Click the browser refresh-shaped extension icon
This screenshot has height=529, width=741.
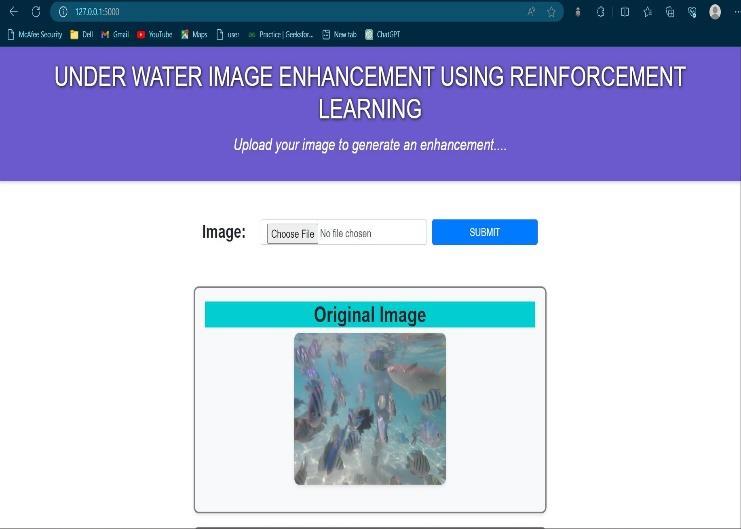tap(601, 12)
